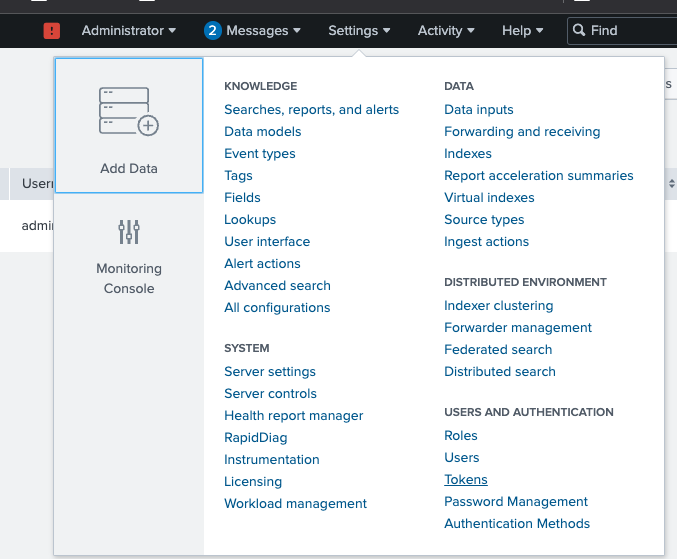Expand the Messages menu

pos(263,31)
